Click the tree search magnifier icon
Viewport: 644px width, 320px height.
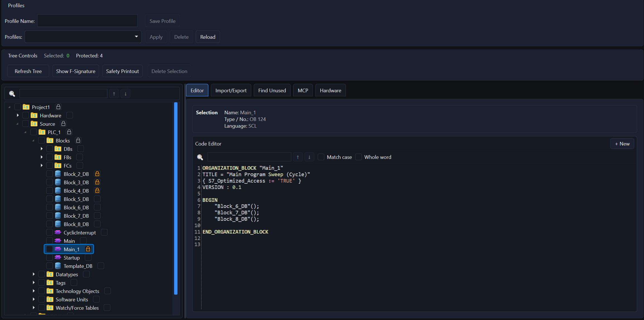12,94
